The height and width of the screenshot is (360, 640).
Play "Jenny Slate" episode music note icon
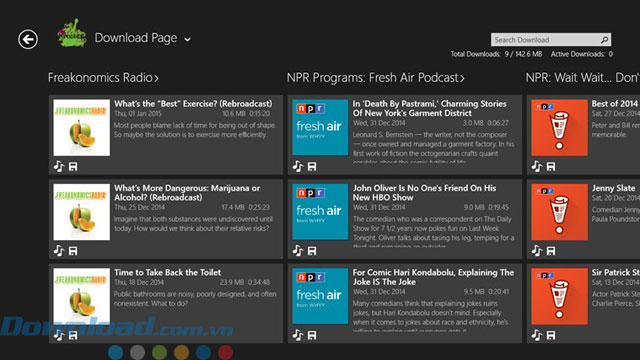click(536, 251)
